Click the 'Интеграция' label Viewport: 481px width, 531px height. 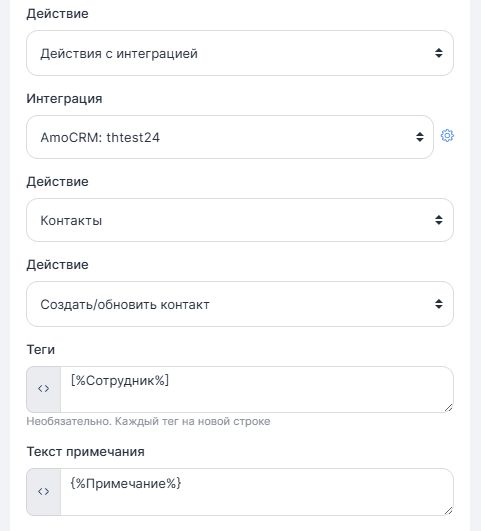[x=64, y=99]
